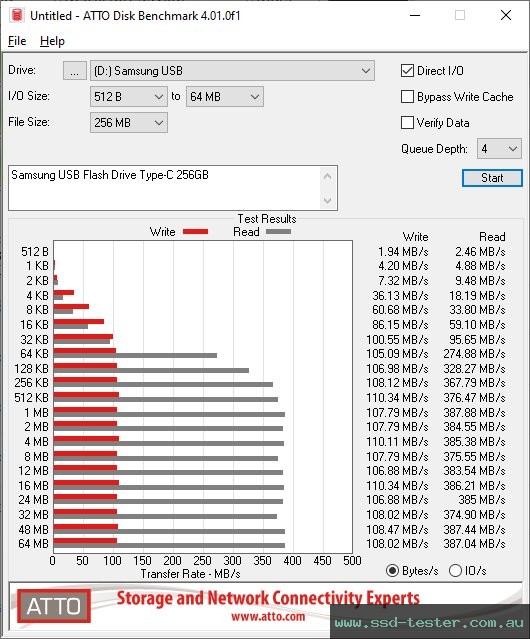The height and width of the screenshot is (639, 530).
Task: Click the www.atto.com link in banner
Action: click(268, 616)
